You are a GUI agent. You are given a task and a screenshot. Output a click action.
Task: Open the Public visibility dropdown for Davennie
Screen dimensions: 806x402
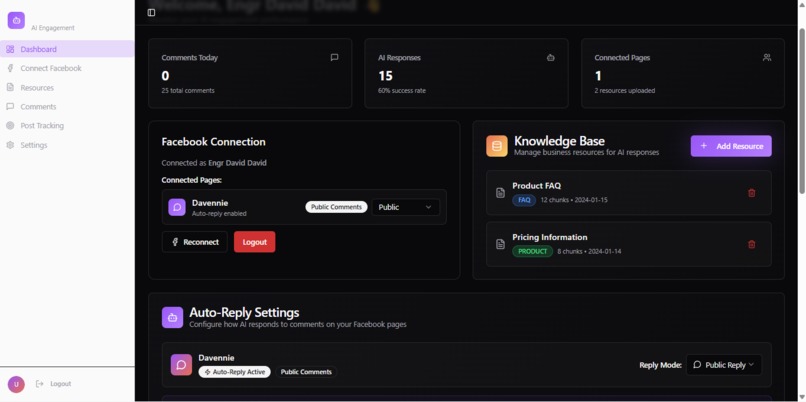(x=406, y=207)
